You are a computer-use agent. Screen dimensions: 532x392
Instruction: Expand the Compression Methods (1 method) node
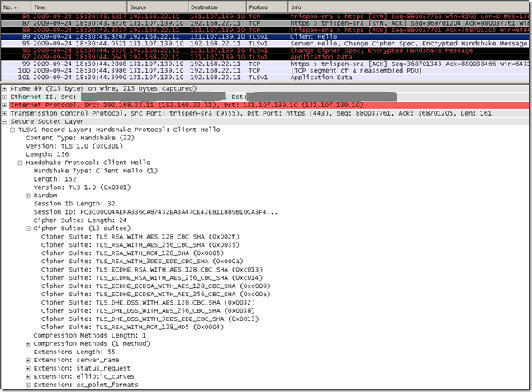[x=28, y=344]
